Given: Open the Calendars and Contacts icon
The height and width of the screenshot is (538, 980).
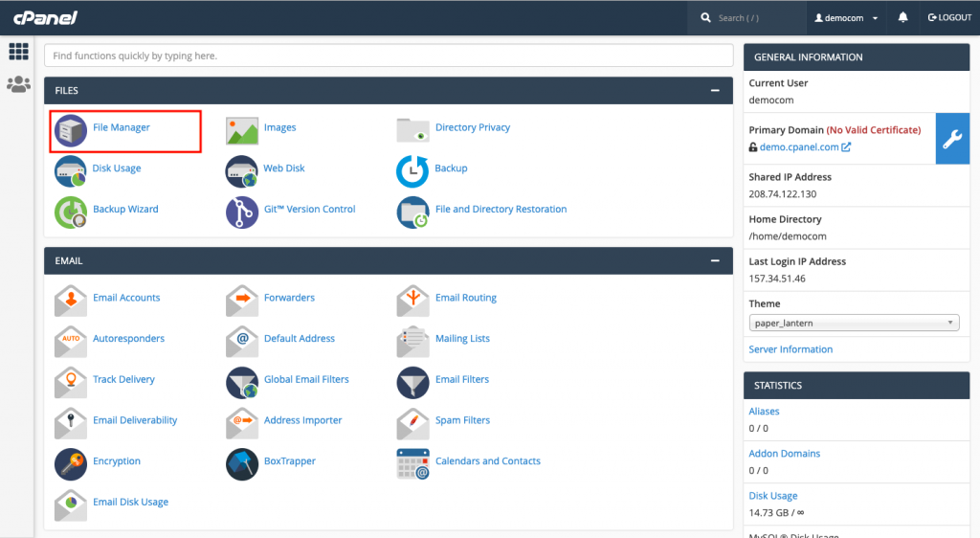Looking at the screenshot, I should pos(412,464).
